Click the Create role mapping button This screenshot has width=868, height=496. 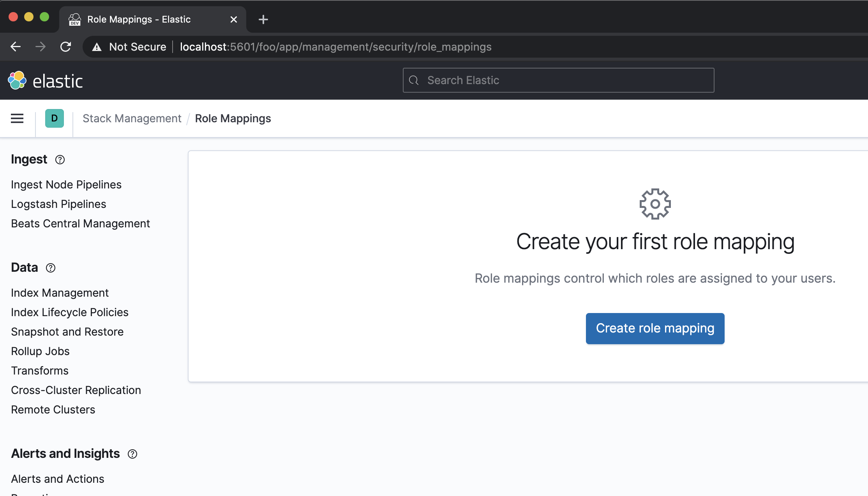coord(655,328)
